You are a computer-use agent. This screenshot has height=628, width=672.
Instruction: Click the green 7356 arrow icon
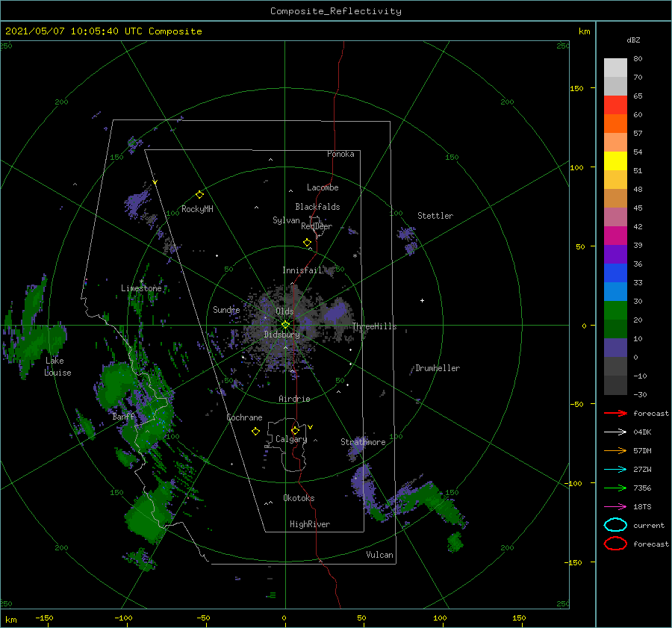[615, 488]
